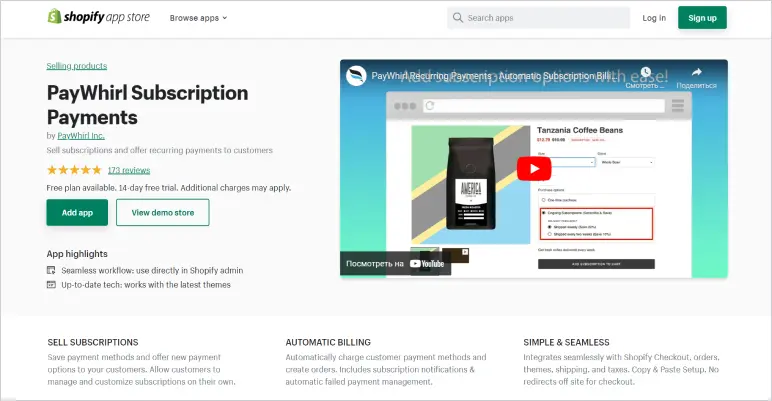Select the 'Free plan available' pricing text
Screen dimensions: 772x401
[x=169, y=188]
